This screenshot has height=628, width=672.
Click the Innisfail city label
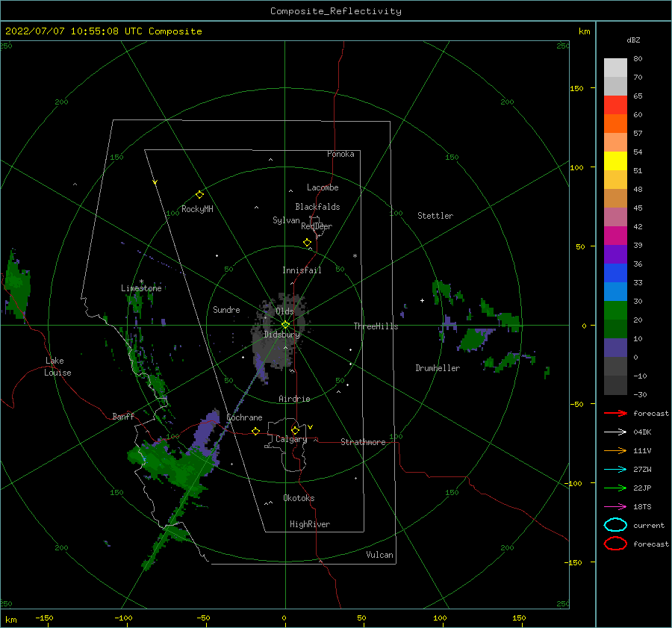(302, 270)
